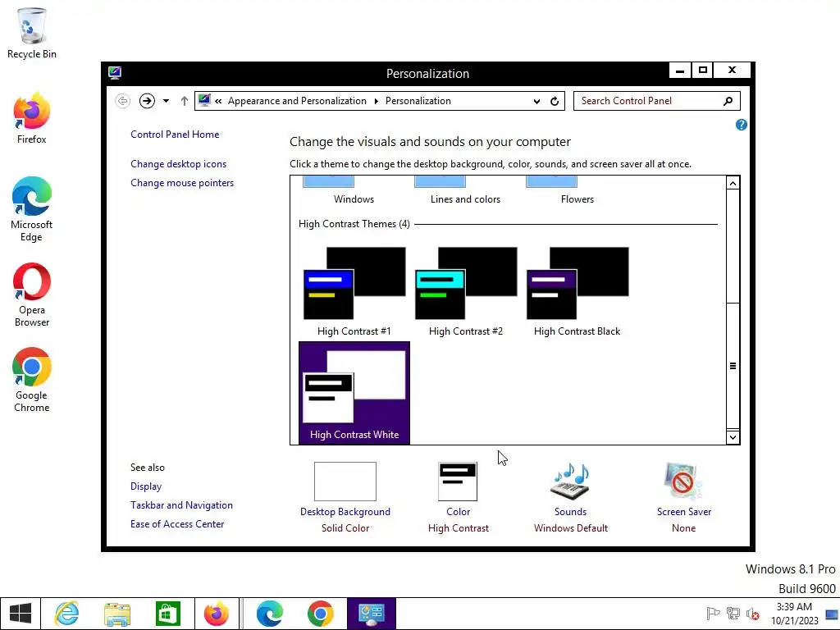The height and width of the screenshot is (630, 840).
Task: Apply the High Contrast Black theme
Action: coord(577,291)
